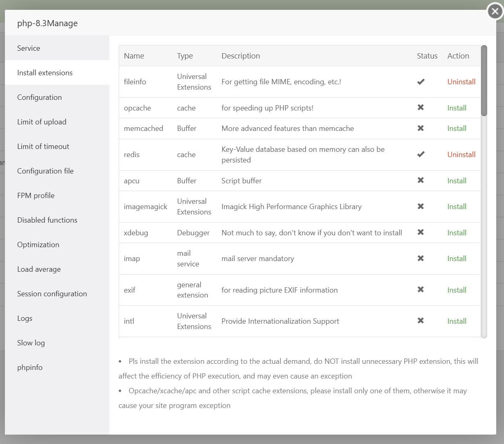Click the xdebug not-installed X status icon
The width and height of the screenshot is (504, 444).
click(x=420, y=232)
